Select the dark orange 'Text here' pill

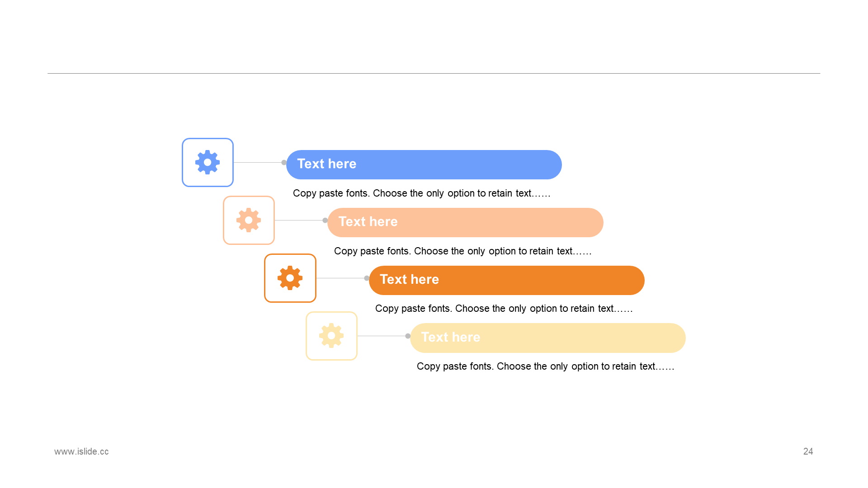coord(507,280)
